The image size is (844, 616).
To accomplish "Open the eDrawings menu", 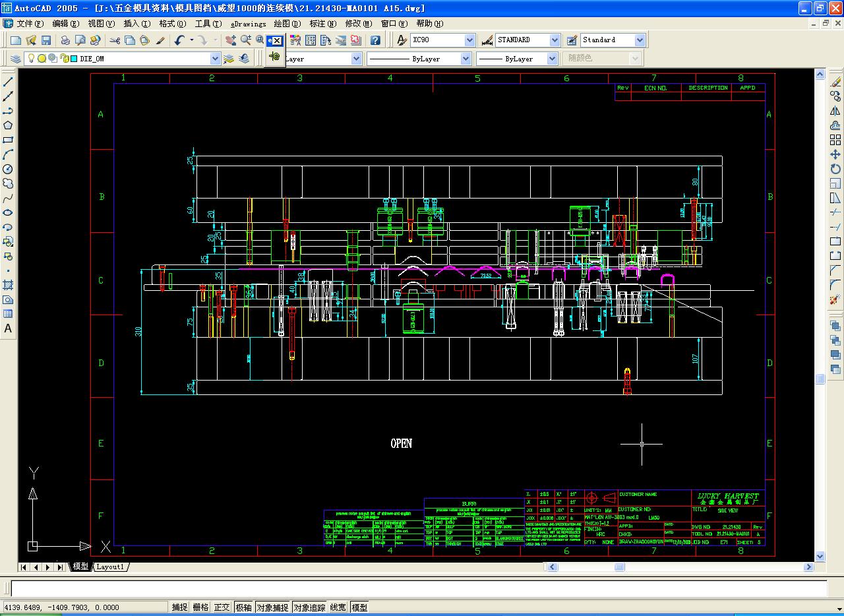I will pos(249,24).
